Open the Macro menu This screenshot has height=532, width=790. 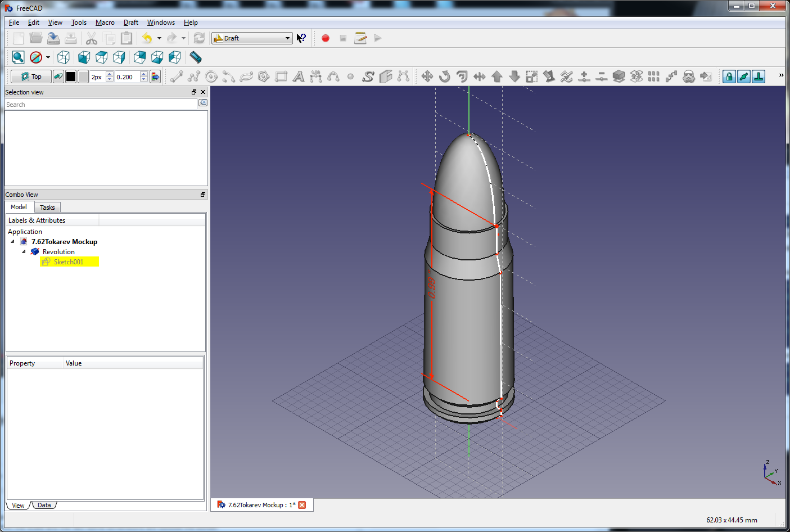click(105, 22)
